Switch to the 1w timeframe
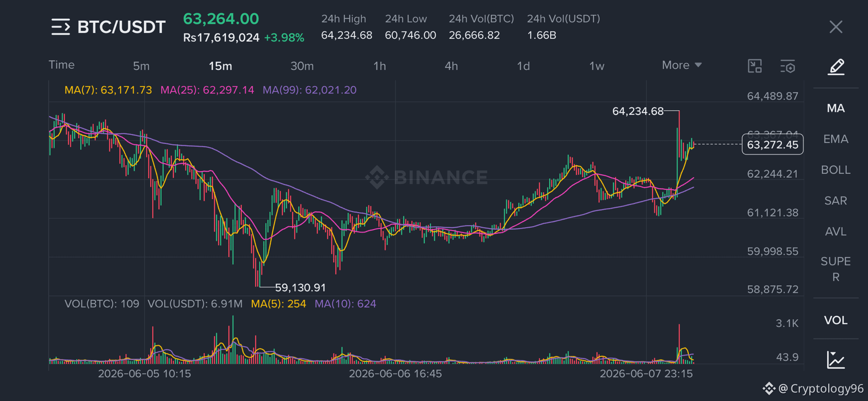 (597, 66)
